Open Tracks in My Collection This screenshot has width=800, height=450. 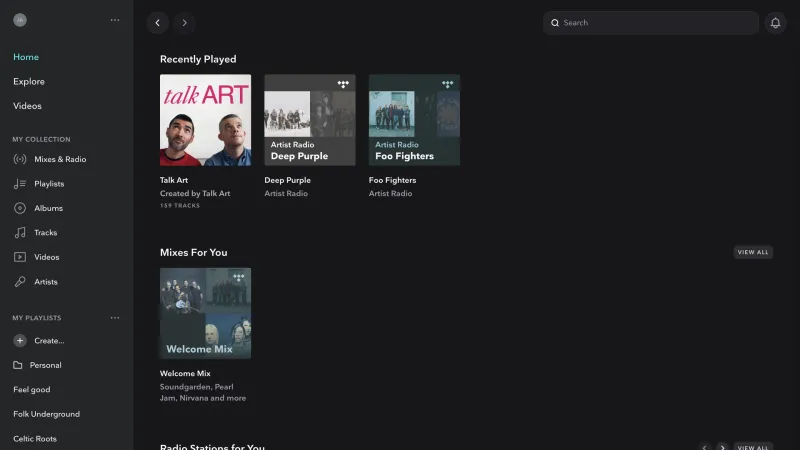tap(45, 233)
